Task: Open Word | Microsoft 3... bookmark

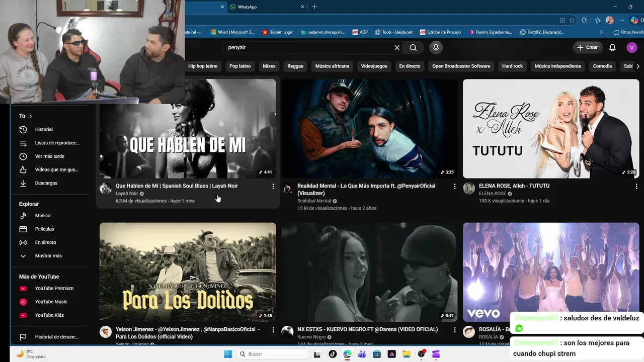Action: coord(232,32)
